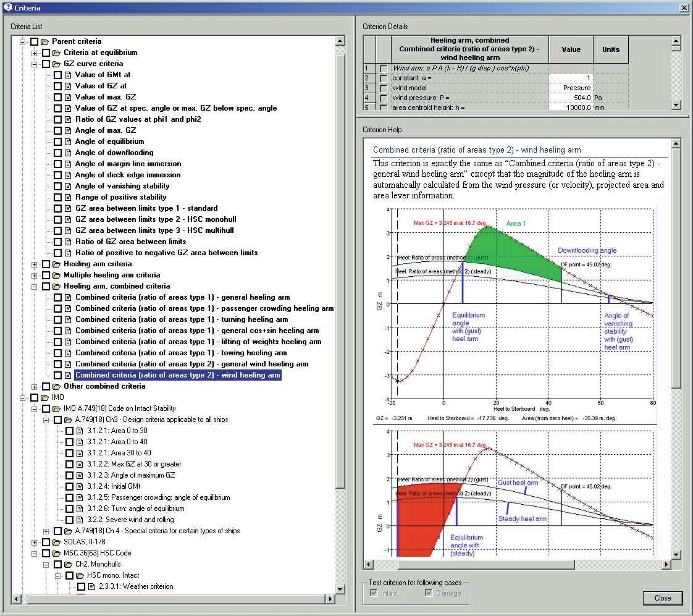Click the Units column header in Criterion Details

point(611,49)
